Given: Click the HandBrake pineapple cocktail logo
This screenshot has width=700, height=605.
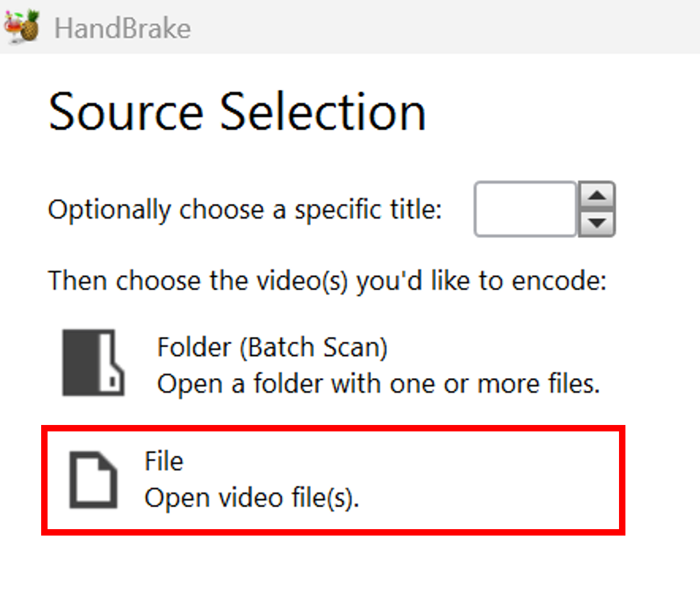Looking at the screenshot, I should (x=21, y=27).
